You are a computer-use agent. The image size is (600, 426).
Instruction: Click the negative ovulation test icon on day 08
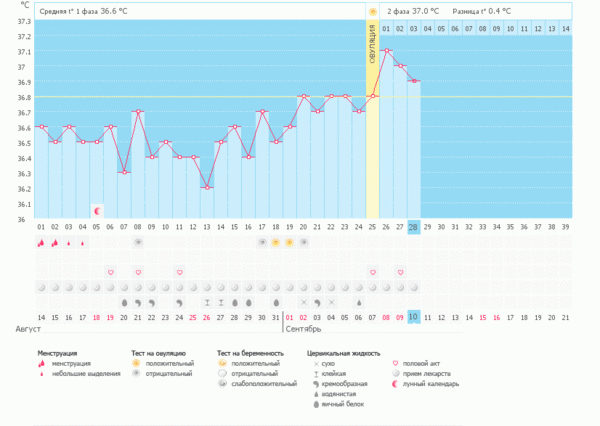click(138, 243)
